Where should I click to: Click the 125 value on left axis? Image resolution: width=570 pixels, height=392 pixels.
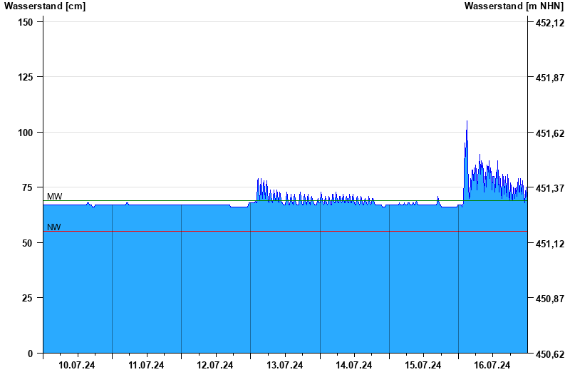(x=26, y=77)
